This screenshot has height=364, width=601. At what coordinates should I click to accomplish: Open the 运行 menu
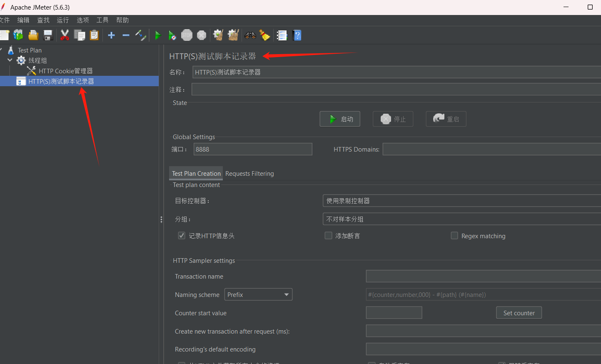pos(63,20)
